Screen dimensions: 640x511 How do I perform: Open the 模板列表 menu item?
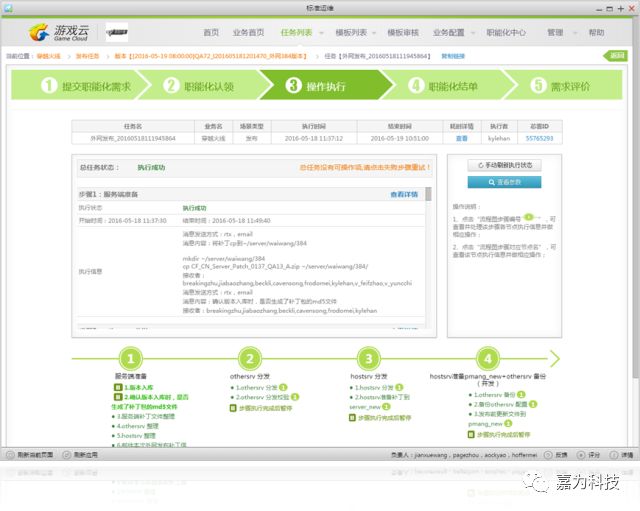tap(351, 33)
